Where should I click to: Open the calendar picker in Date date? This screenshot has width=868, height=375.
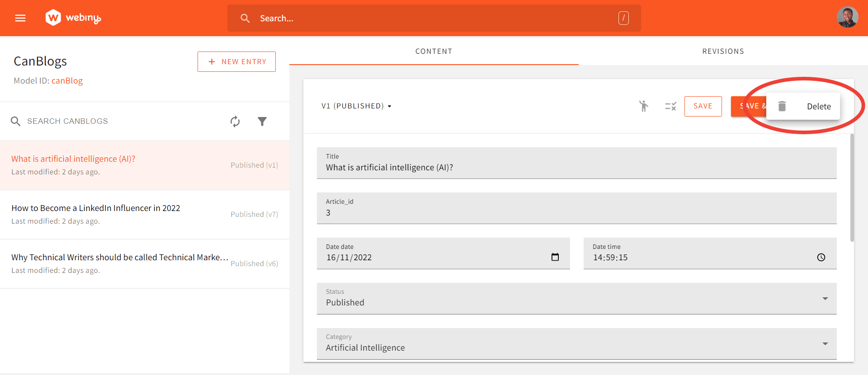tap(555, 257)
